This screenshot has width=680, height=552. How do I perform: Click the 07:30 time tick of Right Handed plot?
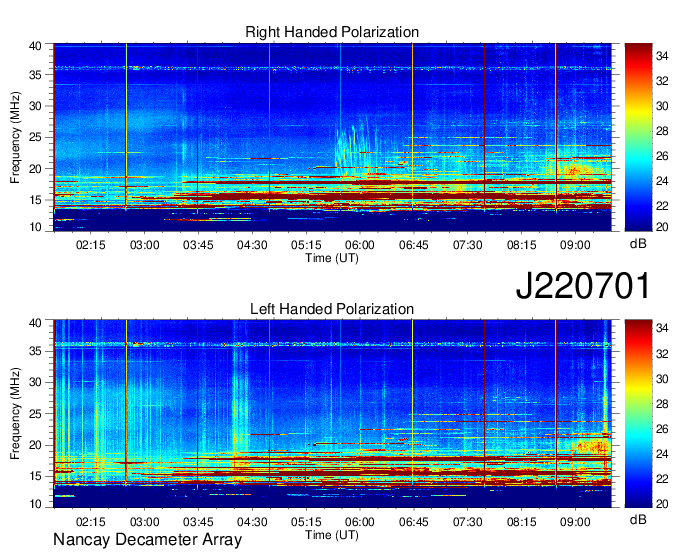tap(468, 245)
